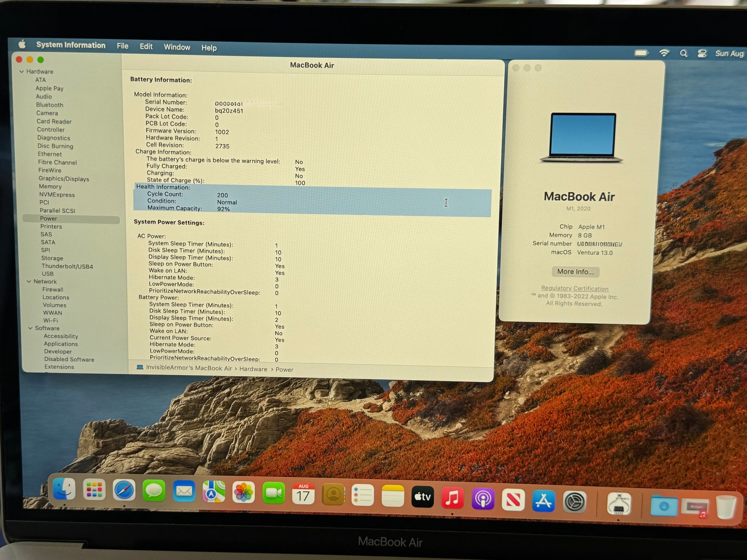Collapse the Network section chevron

coord(29,281)
